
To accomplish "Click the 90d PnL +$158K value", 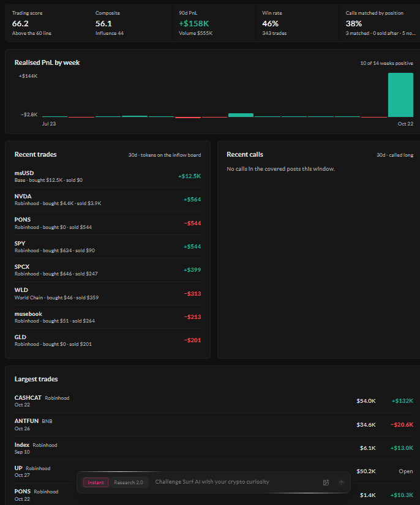I will pos(194,23).
